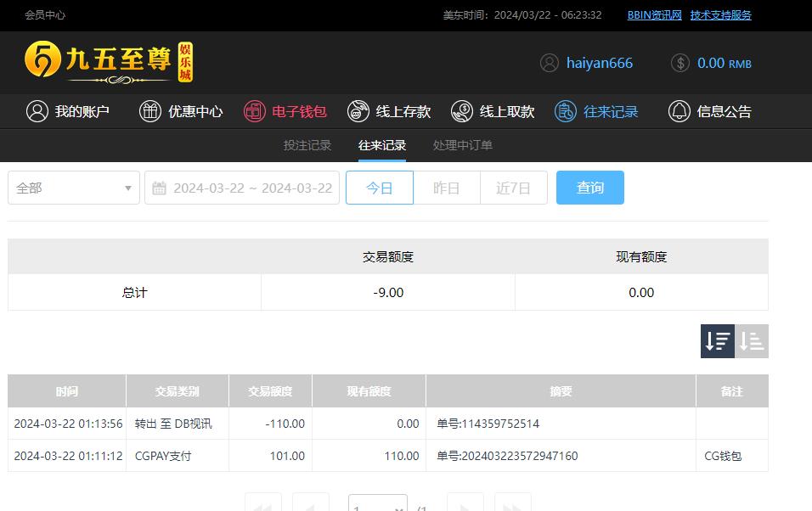Image resolution: width=812 pixels, height=511 pixels.
Task: Open the blue 往来记录 menu item in the main navigation
Action: tap(596, 111)
